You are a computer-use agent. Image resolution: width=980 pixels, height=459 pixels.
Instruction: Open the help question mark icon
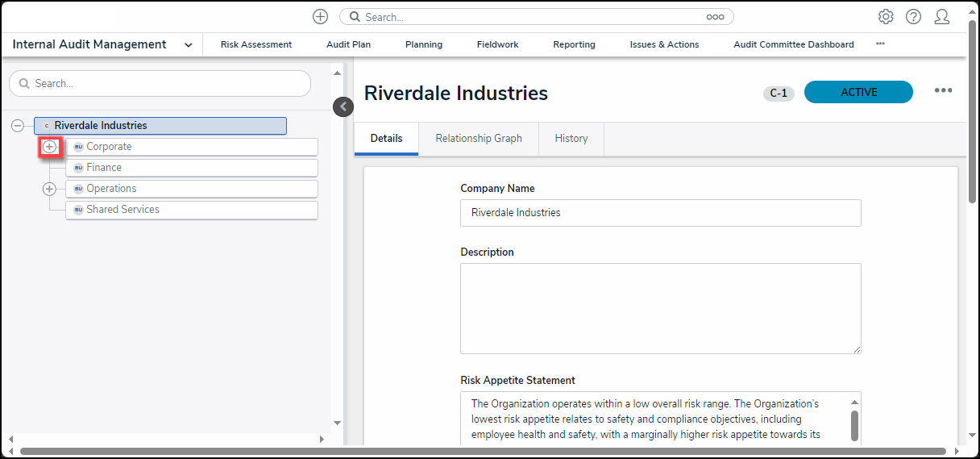coord(913,17)
